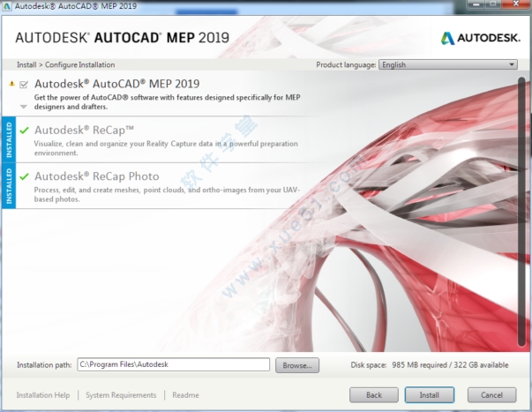Screen dimensions: 532x412
Task: Click the Autodesk logo in header
Action: pyautogui.click(x=480, y=38)
